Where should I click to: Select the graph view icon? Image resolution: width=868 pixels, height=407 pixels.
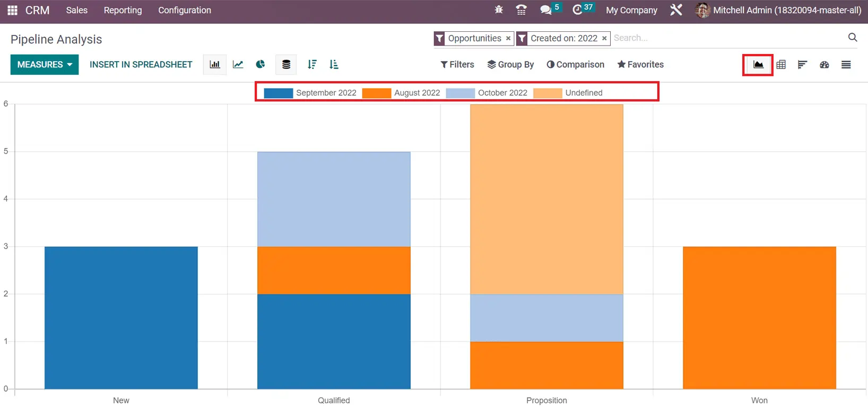(x=758, y=65)
